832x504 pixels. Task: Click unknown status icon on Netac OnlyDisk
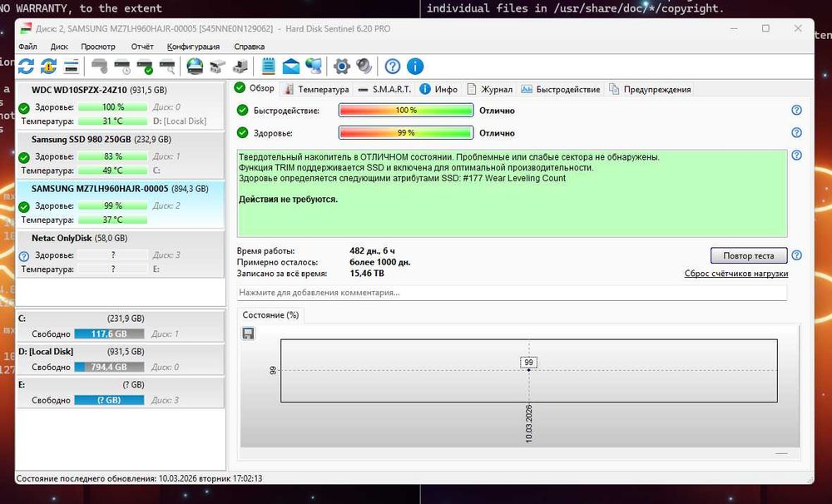pos(24,256)
